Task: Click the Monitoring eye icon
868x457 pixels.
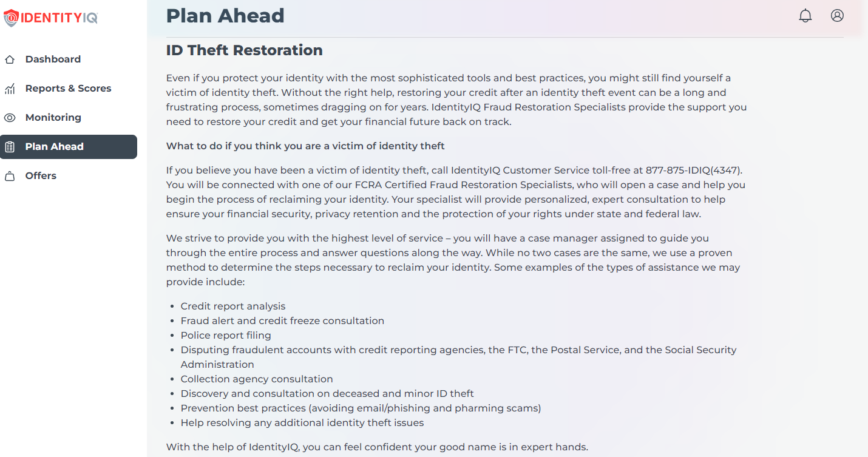Action: pyautogui.click(x=10, y=118)
